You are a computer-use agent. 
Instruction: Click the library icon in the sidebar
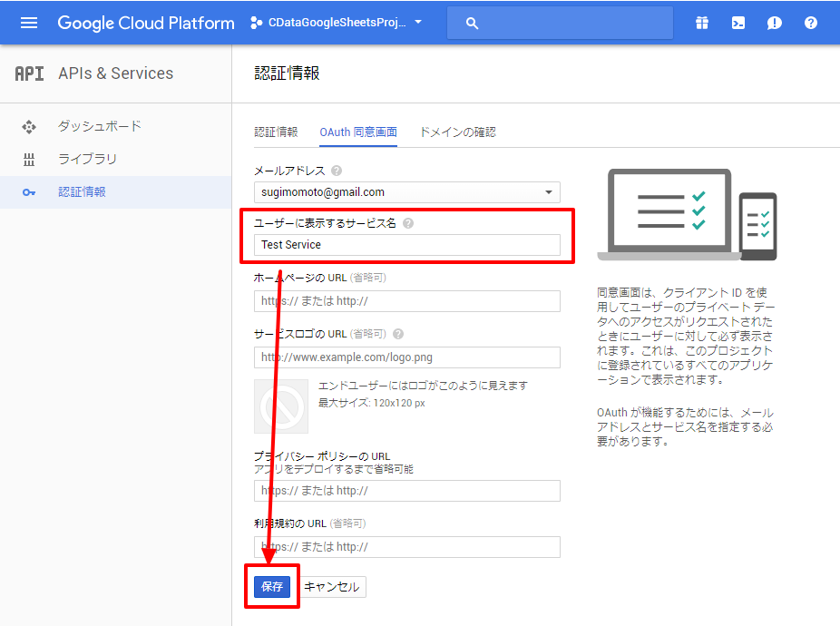coord(29,159)
